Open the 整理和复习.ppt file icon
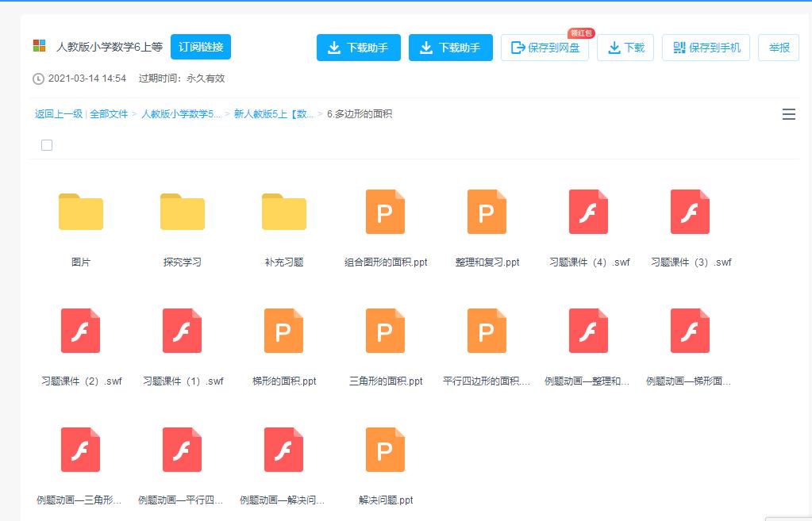Image resolution: width=812 pixels, height=521 pixels. [x=487, y=212]
